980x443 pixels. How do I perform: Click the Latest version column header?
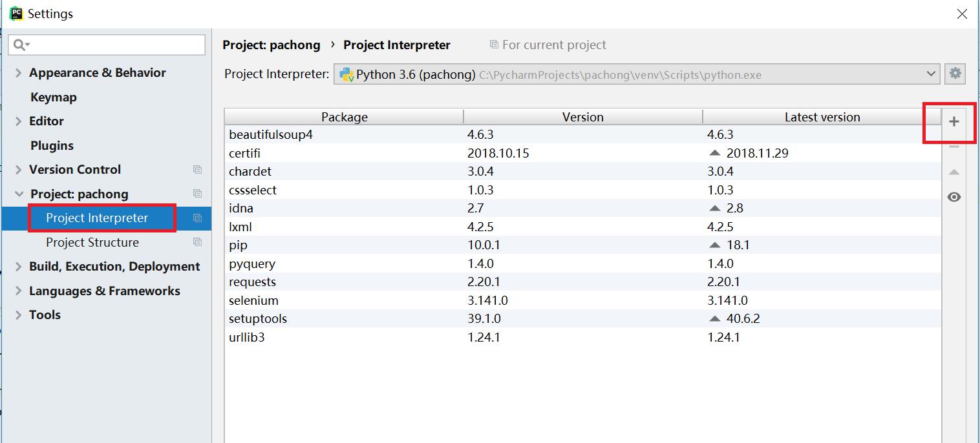point(822,117)
